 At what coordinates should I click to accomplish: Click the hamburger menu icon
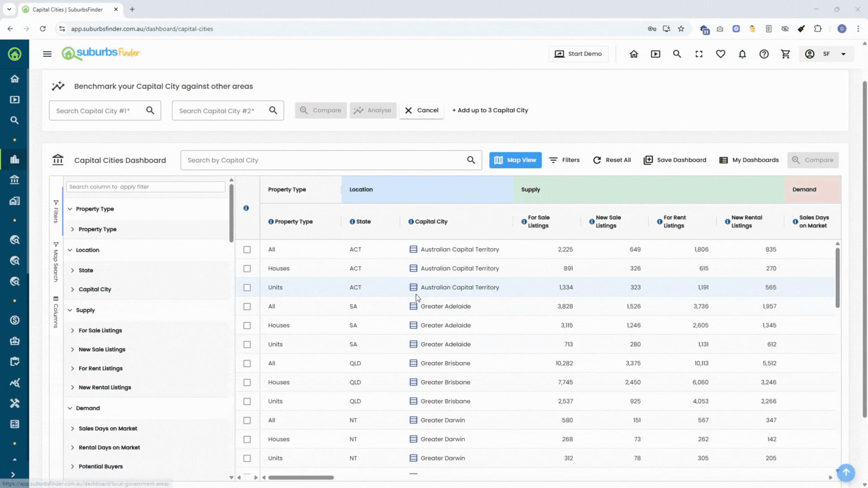47,54
